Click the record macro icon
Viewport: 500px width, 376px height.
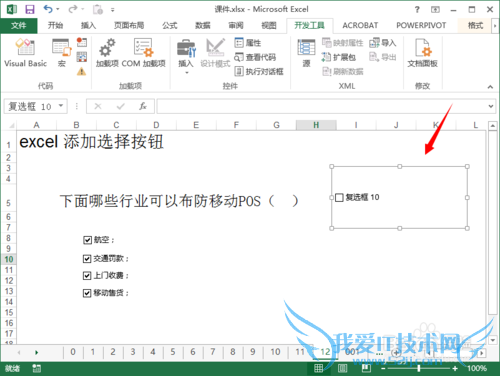point(82,42)
